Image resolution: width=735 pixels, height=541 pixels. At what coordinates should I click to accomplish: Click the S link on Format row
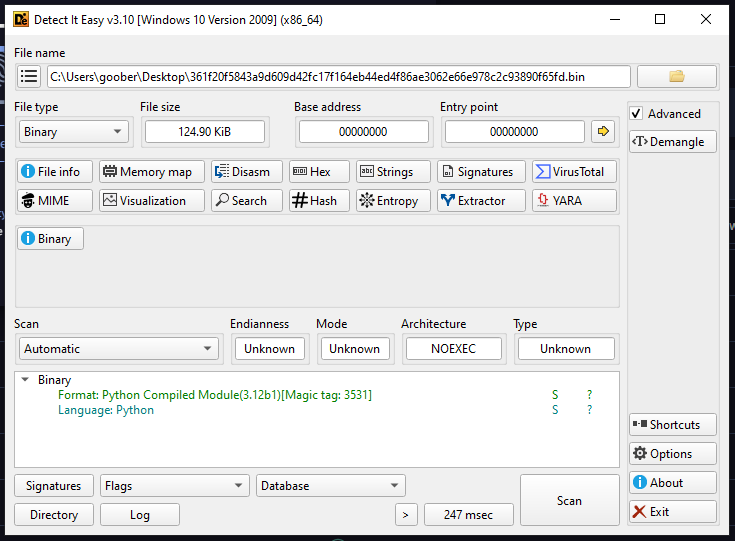pyautogui.click(x=555, y=395)
